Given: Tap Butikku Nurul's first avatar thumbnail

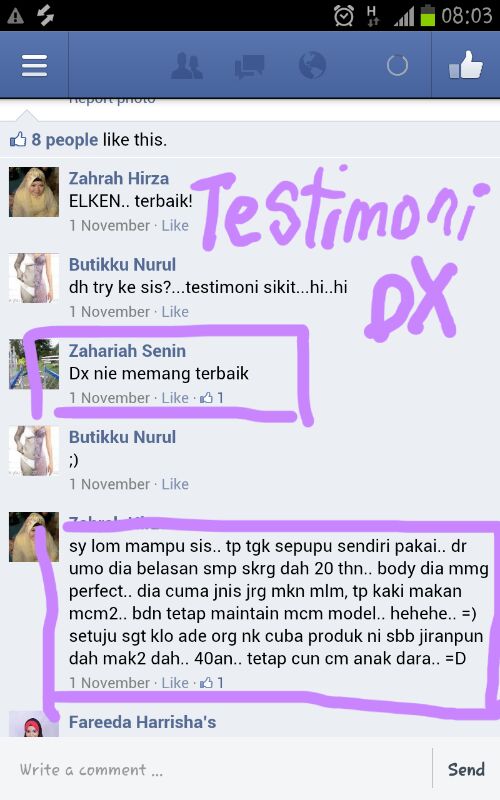Looking at the screenshot, I should 34,278.
